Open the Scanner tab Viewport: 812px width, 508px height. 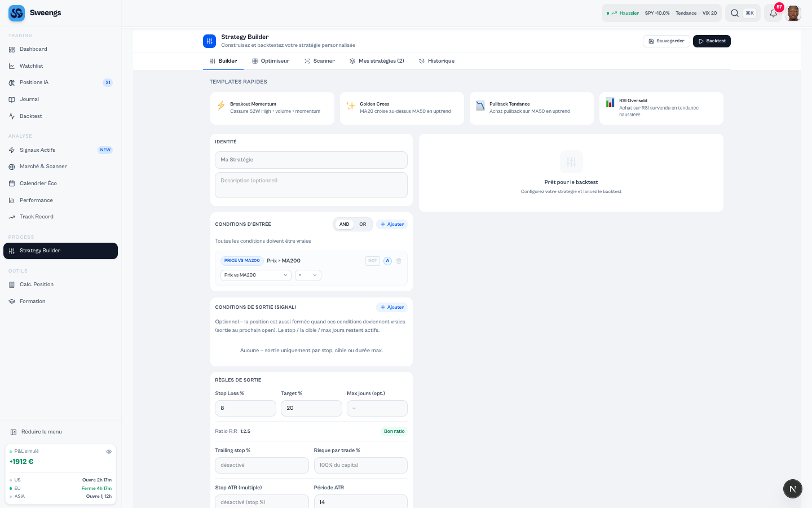[x=320, y=61]
